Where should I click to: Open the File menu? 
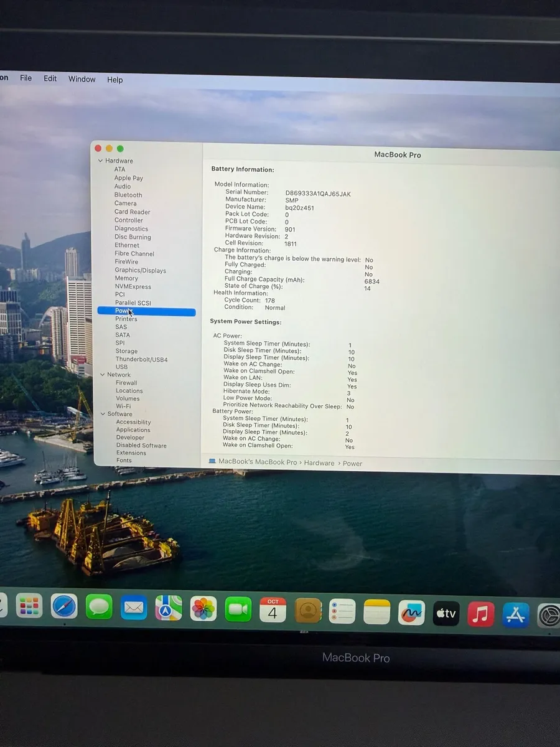[x=26, y=78]
